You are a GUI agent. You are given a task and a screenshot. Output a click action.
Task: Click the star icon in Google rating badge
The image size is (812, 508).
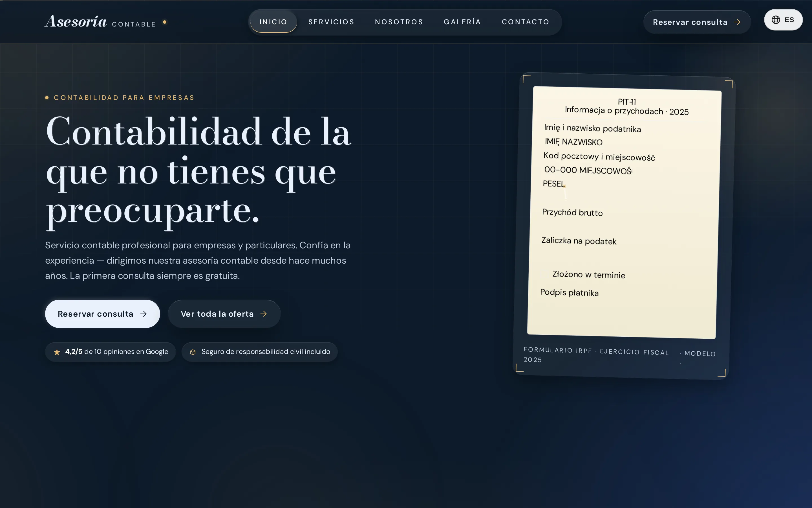click(57, 352)
